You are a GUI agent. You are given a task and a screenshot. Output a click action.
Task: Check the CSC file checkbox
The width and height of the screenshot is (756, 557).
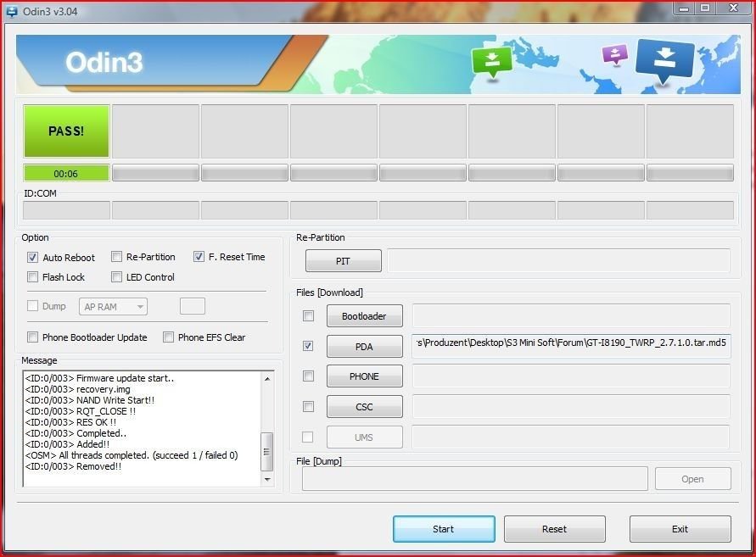click(308, 407)
